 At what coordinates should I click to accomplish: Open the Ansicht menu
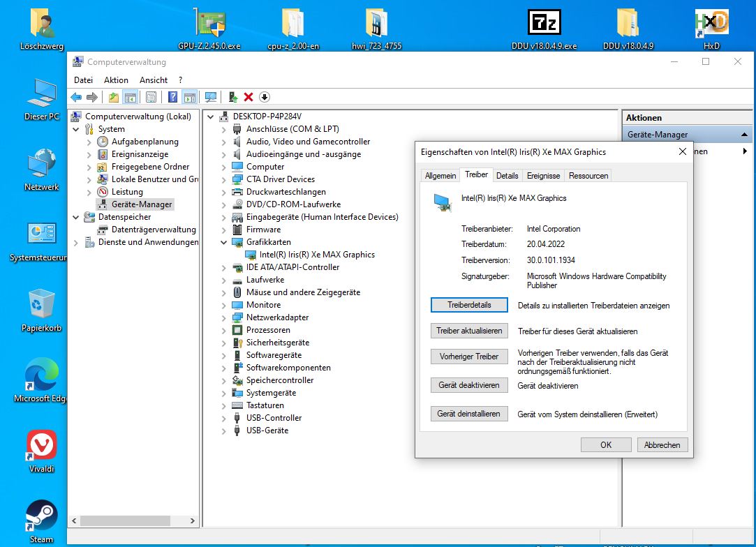tap(154, 80)
